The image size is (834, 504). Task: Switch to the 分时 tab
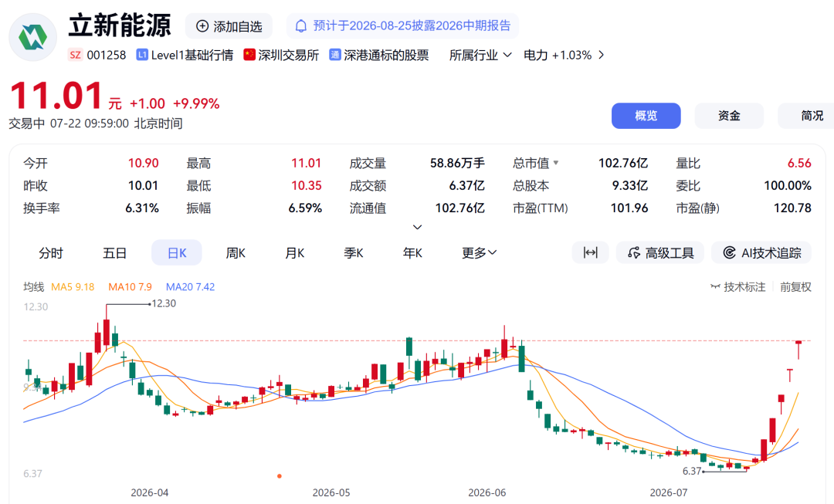[51, 252]
